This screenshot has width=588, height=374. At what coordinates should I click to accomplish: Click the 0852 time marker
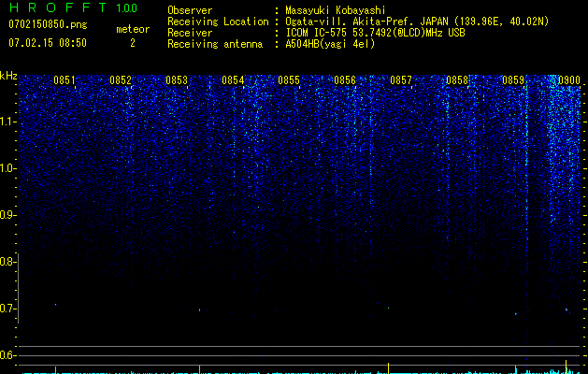[x=121, y=80]
